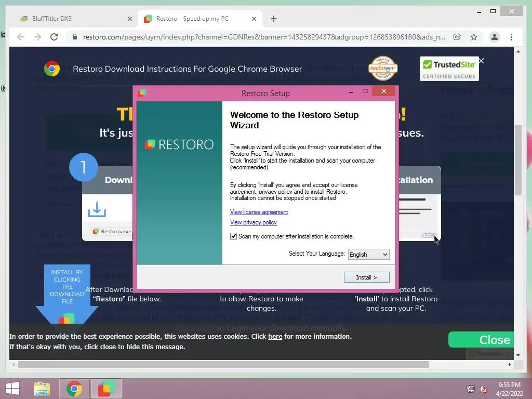
Task: Click the download arrow icon in step 1 card
Action: [x=97, y=209]
